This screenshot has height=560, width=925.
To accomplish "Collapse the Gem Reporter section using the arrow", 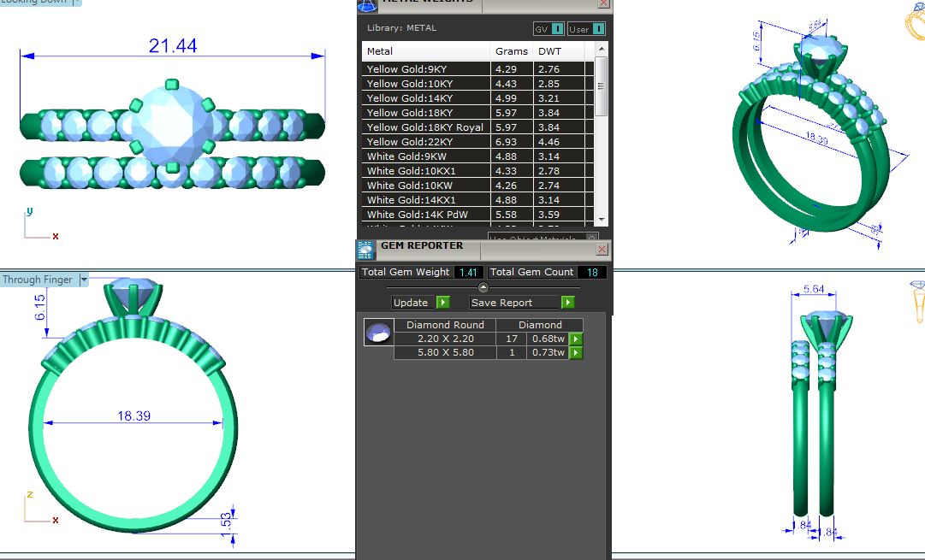I will 483,287.
